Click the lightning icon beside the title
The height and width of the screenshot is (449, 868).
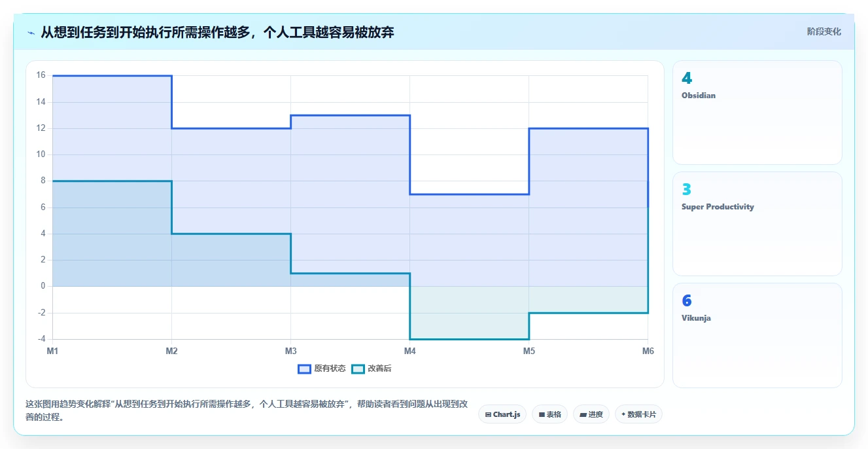click(x=31, y=32)
